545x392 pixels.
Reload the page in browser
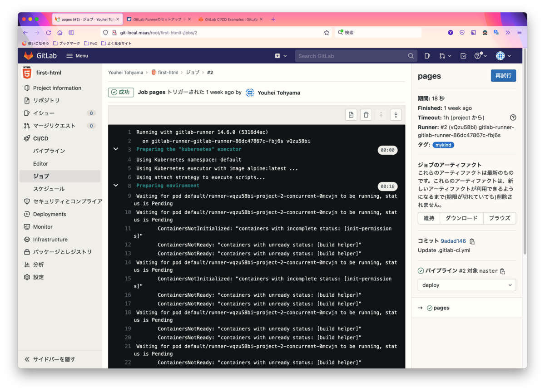[x=49, y=33]
